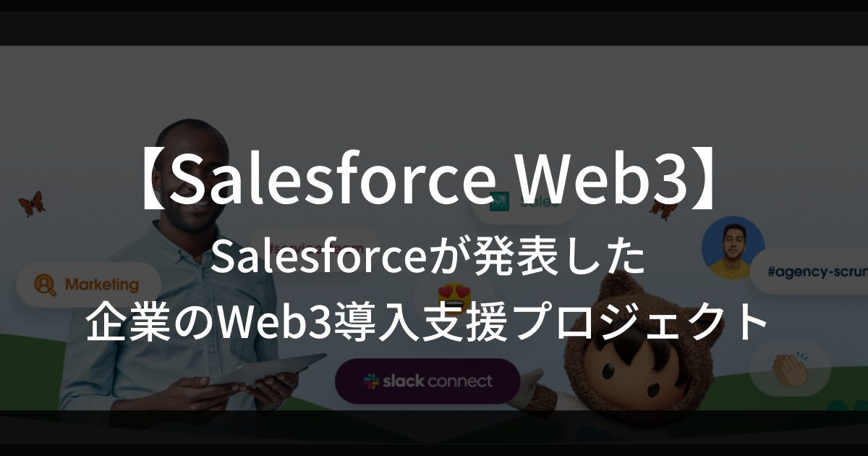The width and height of the screenshot is (868, 456).
Task: Open the purple slack connect button
Action: tap(427, 381)
